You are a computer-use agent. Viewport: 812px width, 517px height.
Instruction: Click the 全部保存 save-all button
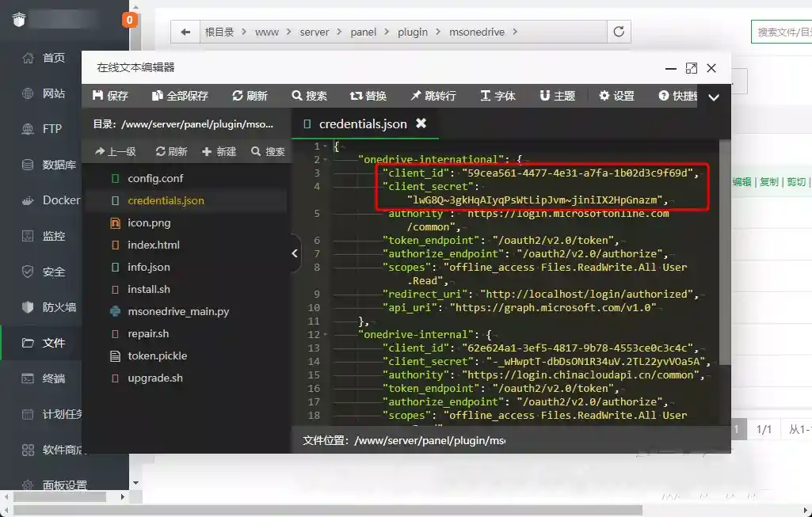tap(181, 96)
